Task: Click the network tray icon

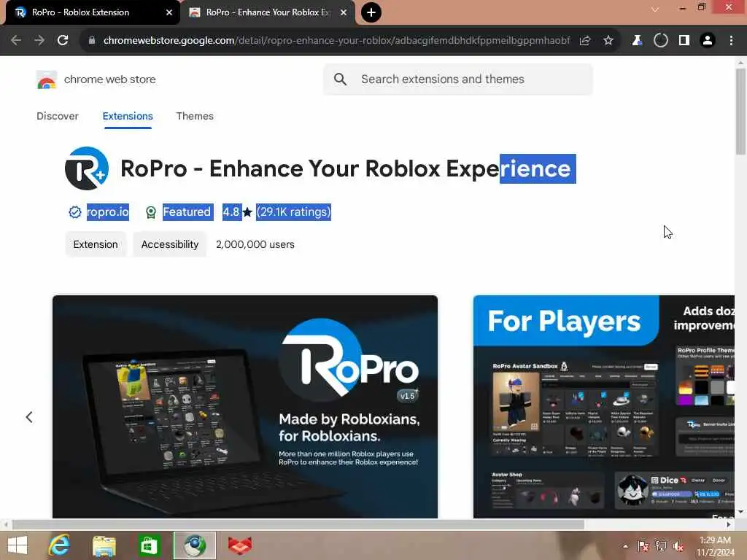Action: tap(661, 546)
